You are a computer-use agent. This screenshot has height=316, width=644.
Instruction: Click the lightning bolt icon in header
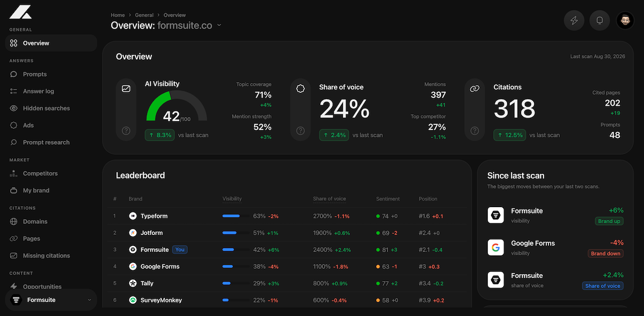click(x=574, y=21)
